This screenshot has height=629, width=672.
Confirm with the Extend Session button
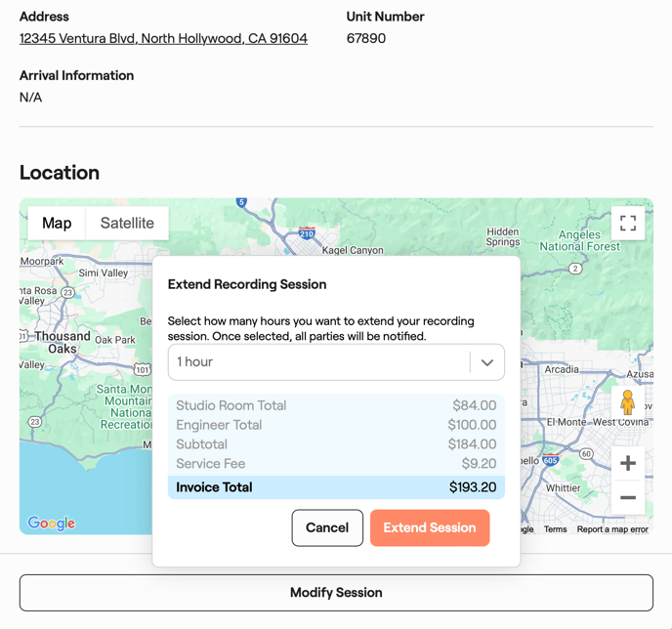click(430, 527)
